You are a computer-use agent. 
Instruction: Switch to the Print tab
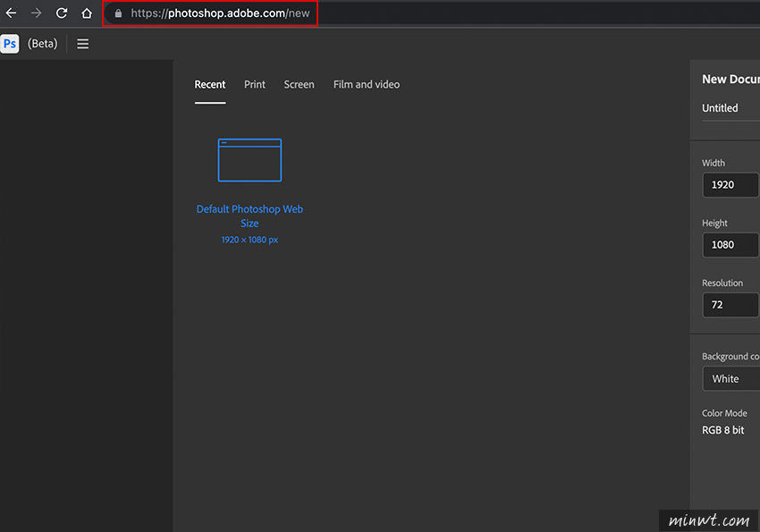pos(255,84)
